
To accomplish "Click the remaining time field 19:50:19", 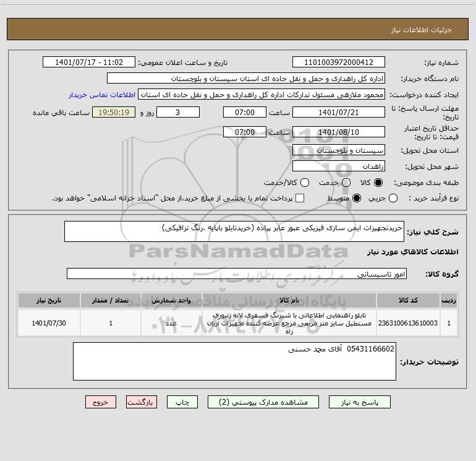I will pos(114,112).
